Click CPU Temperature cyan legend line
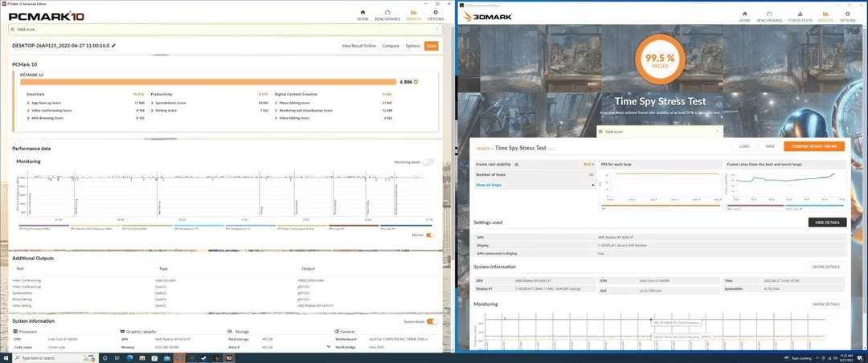This screenshot has height=363, width=868. [x=199, y=226]
